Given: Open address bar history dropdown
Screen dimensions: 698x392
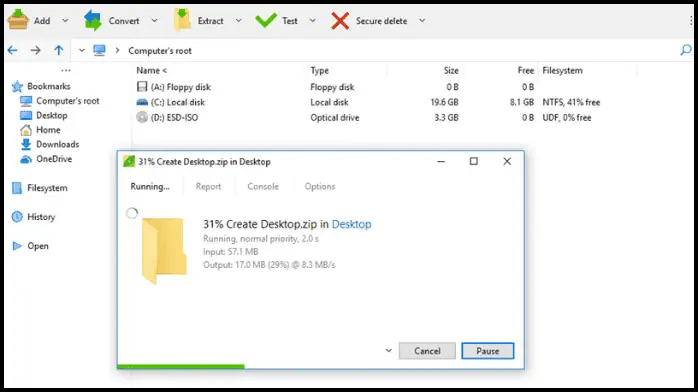Looking at the screenshot, I should tap(81, 50).
